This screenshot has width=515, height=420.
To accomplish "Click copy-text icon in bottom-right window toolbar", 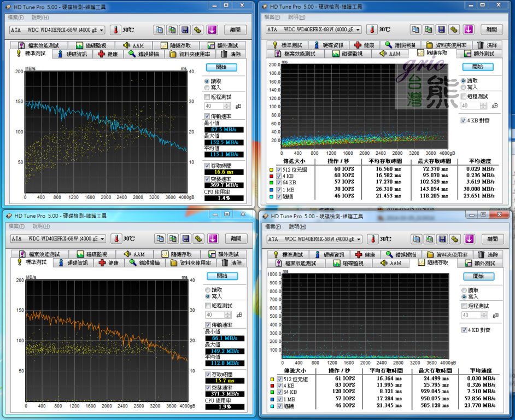I will 416,239.
